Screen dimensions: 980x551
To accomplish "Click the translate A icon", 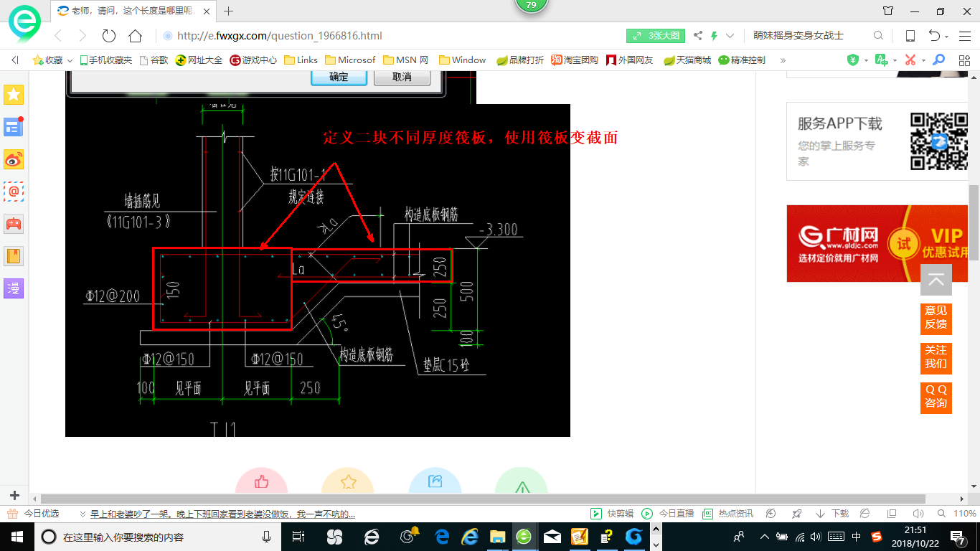I will click(x=882, y=60).
